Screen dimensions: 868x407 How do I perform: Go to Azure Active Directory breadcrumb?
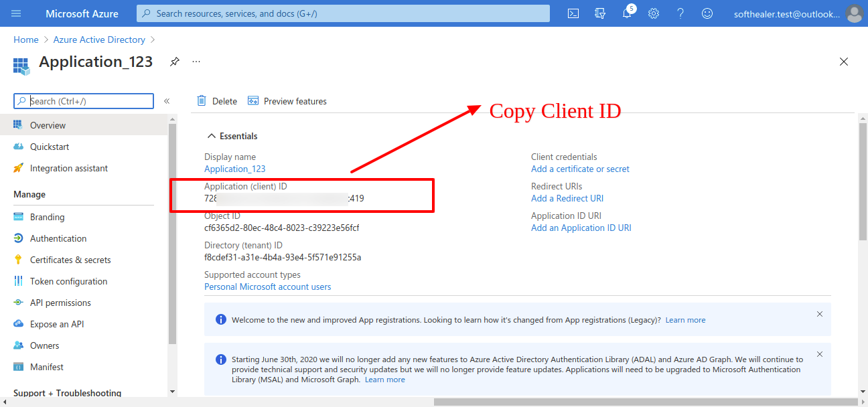99,40
